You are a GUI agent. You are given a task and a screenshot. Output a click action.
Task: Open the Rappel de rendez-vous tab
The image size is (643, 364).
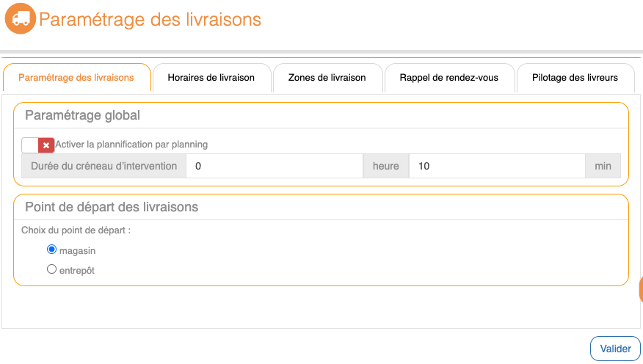pyautogui.click(x=448, y=78)
